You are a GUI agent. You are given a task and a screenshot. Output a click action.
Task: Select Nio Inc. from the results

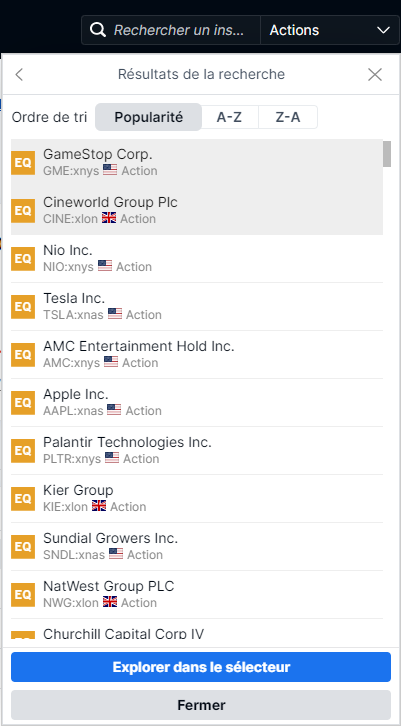[x=197, y=259]
